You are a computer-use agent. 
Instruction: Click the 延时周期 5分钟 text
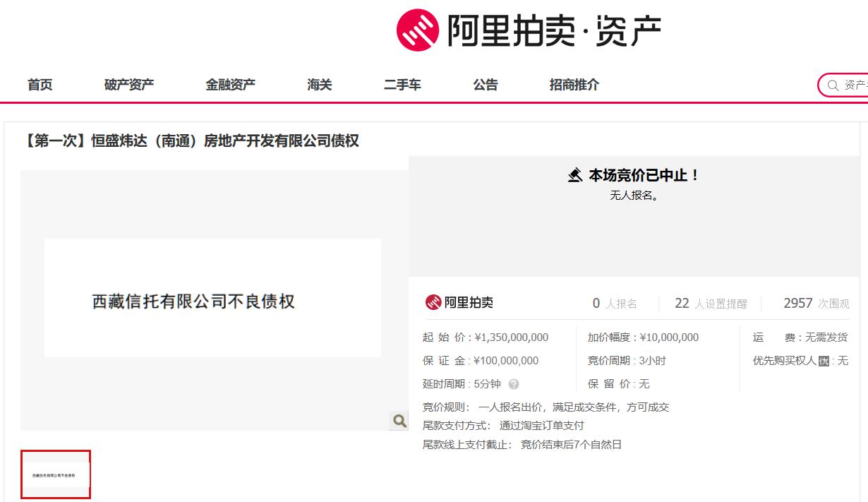[462, 384]
